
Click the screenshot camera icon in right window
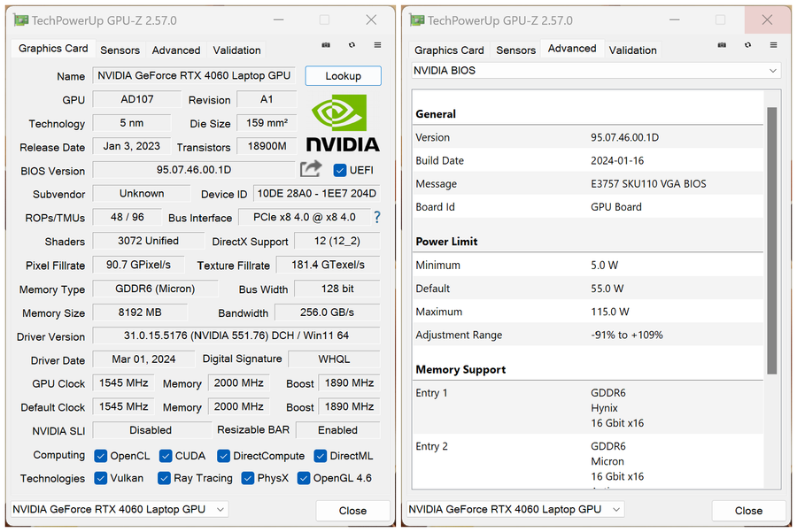pos(722,45)
